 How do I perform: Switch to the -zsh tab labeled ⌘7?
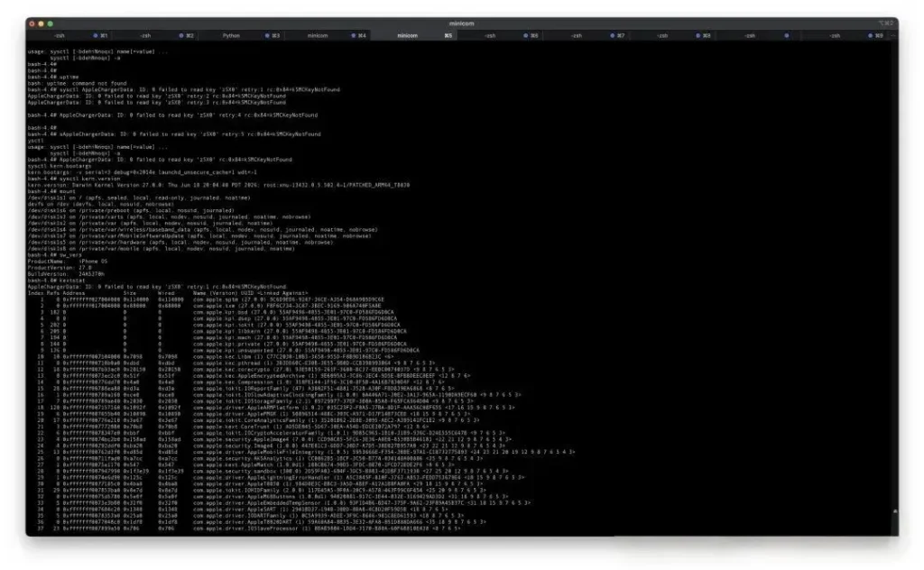(587, 36)
